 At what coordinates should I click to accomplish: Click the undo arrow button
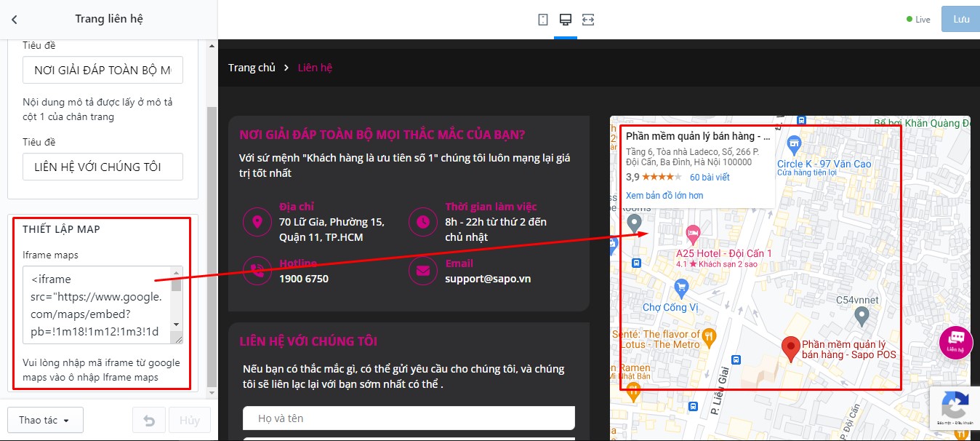coord(148,421)
